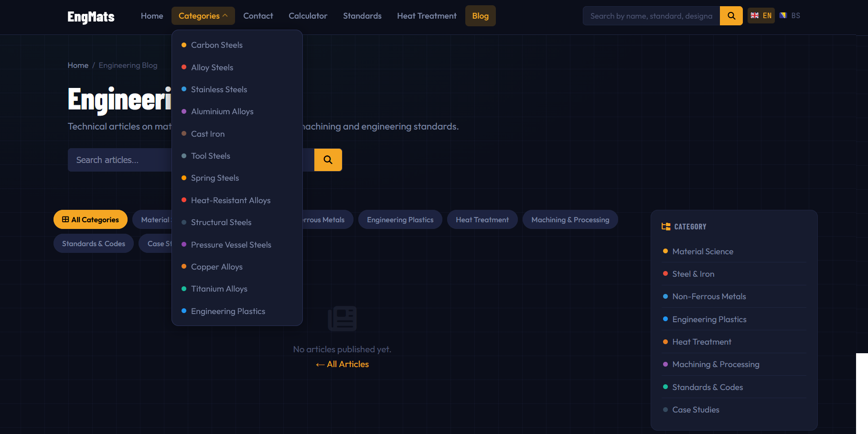Focus the Search articles input
868x434 pixels.
191,160
